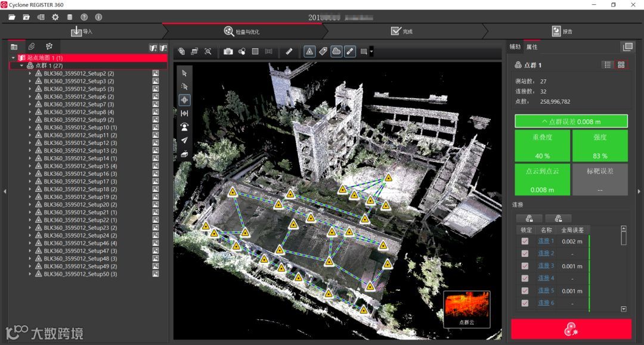Toggle image icon for Setup2 row

point(156,73)
